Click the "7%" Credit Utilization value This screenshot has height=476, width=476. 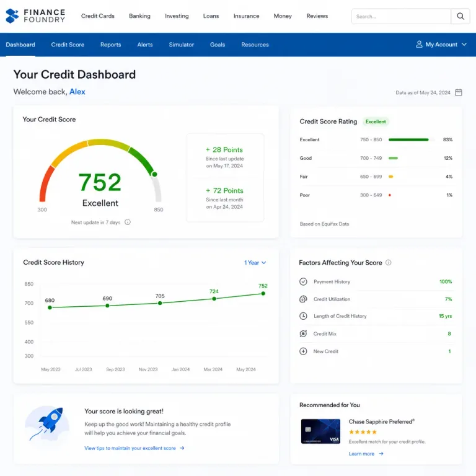coord(448,299)
